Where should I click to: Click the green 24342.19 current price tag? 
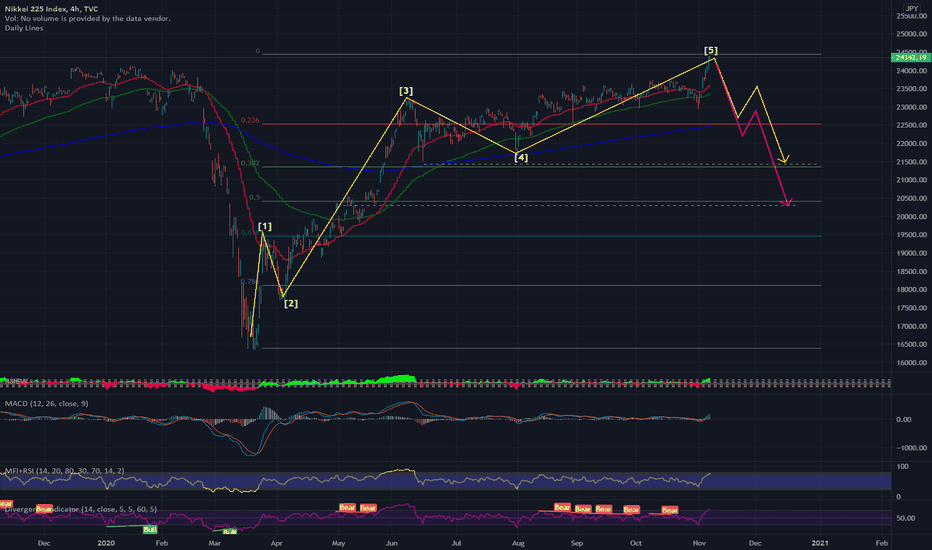tap(911, 58)
